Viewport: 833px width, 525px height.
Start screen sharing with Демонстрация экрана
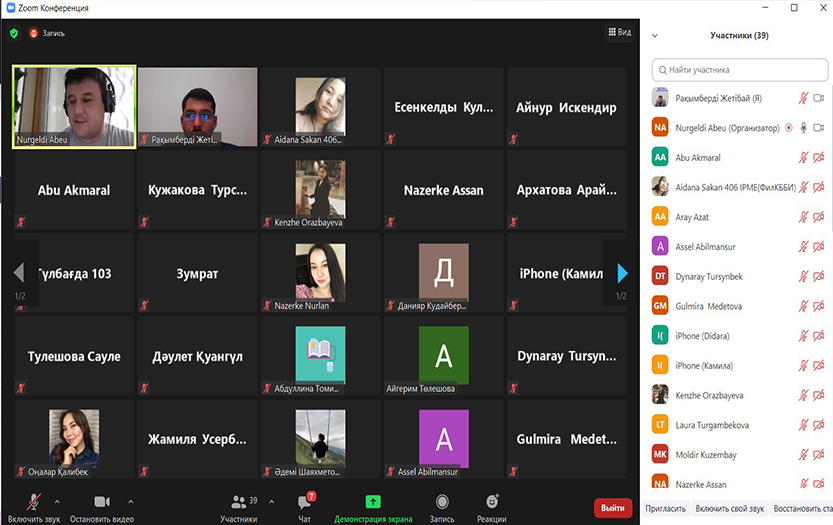tap(372, 502)
